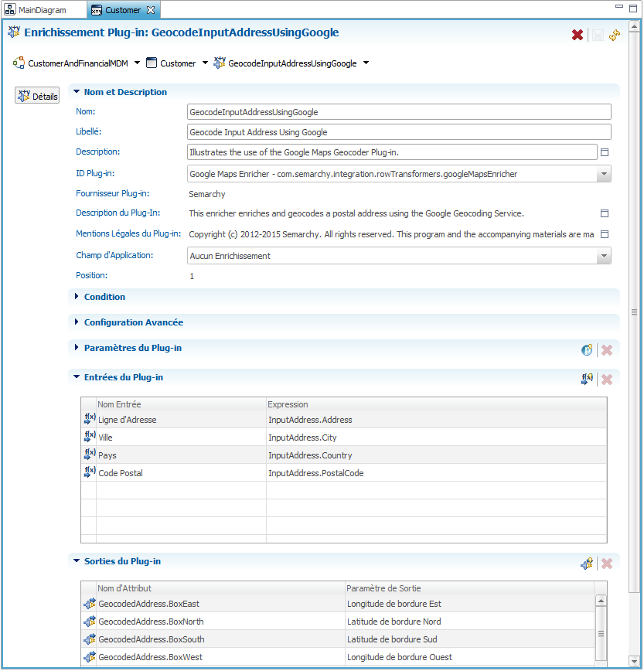Viewport: 644px width, 671px height.
Task: Click the plug-in parameter add icon
Action: tap(587, 350)
